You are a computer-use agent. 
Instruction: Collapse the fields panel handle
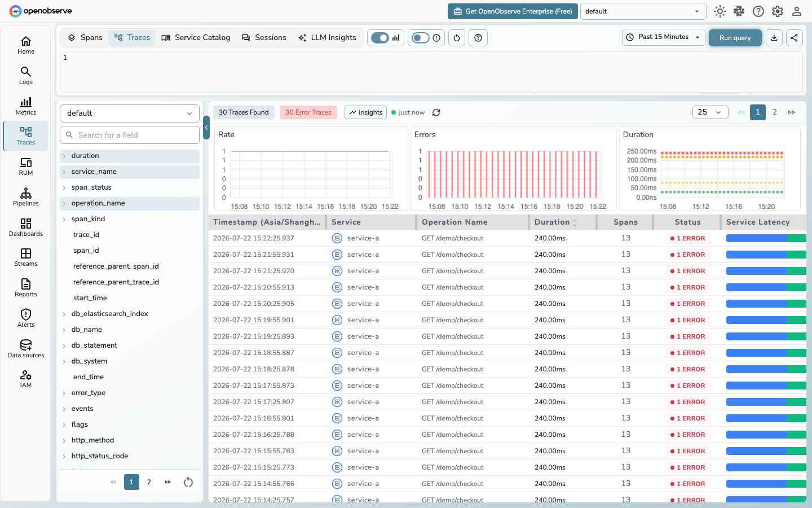tap(206, 128)
